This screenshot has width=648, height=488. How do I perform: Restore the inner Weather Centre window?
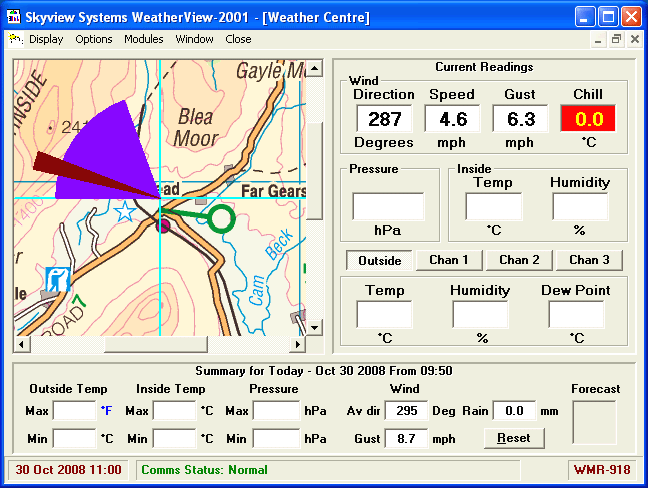point(616,40)
